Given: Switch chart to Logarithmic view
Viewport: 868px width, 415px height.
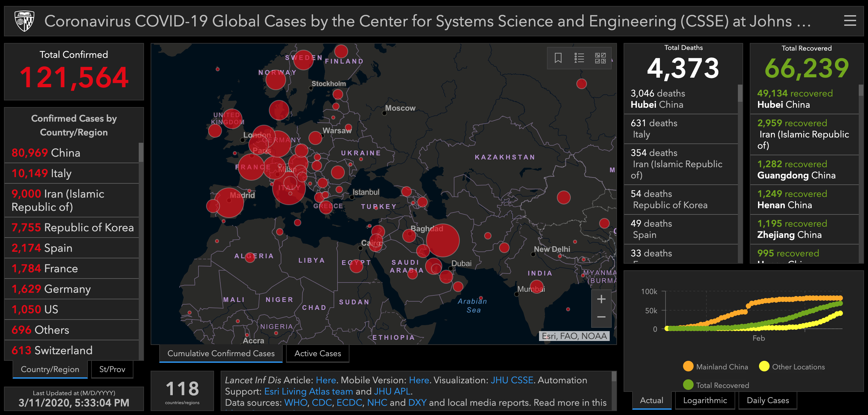Looking at the screenshot, I should [705, 400].
